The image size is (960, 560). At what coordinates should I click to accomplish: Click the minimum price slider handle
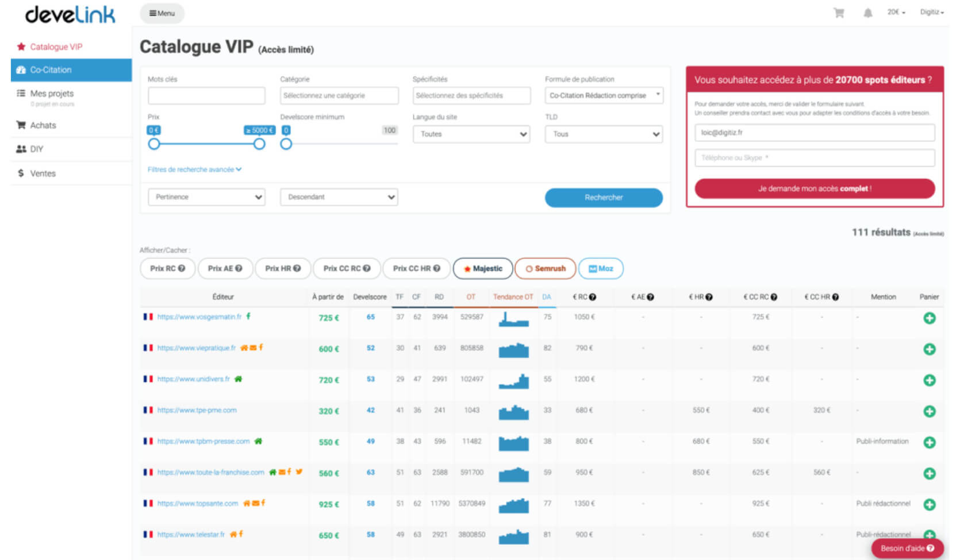coord(153,144)
